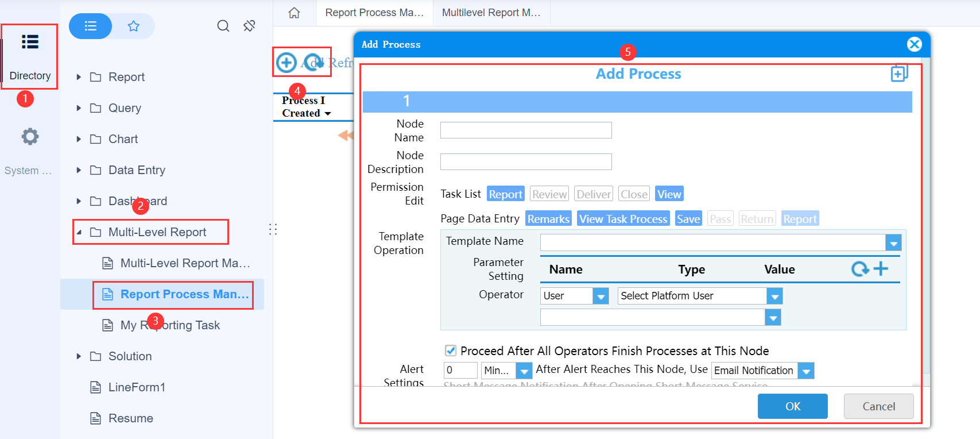
Task: Open the alert time unit dropdown
Action: click(x=524, y=371)
